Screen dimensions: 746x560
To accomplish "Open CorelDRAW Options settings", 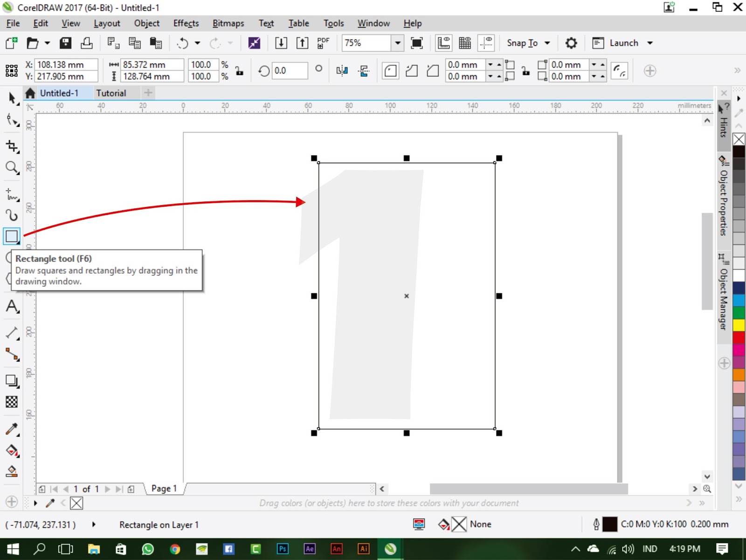I will click(571, 43).
